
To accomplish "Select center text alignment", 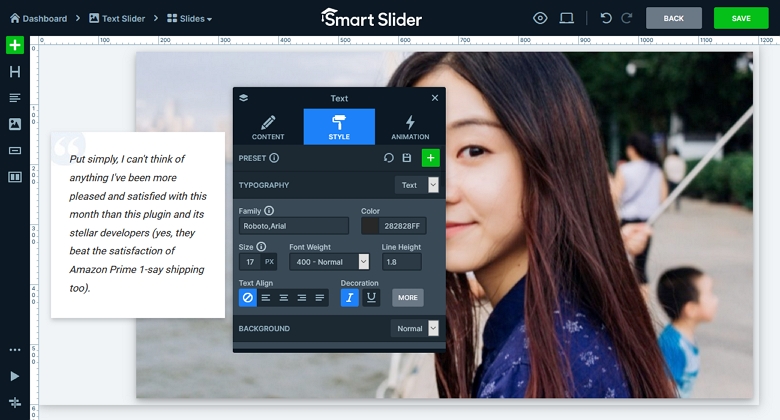I will (x=284, y=297).
